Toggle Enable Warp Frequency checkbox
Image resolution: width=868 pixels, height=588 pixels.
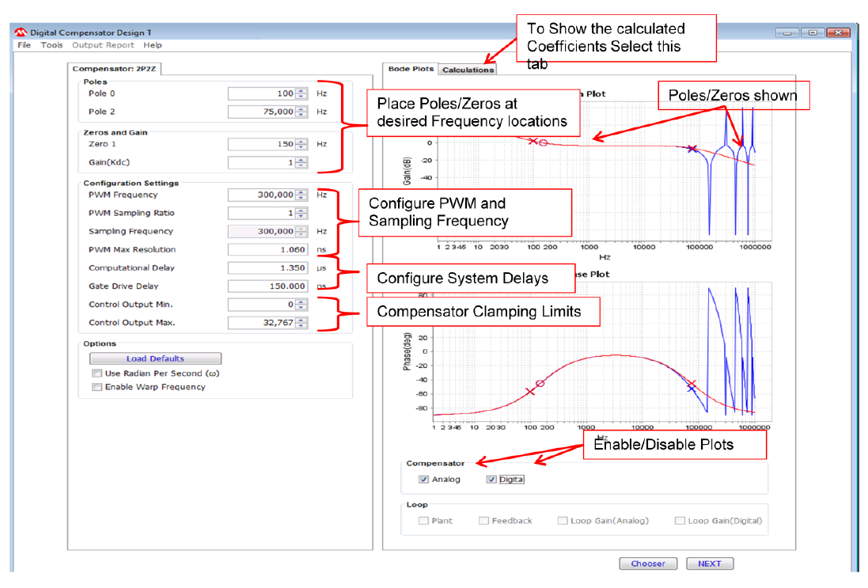(97, 387)
